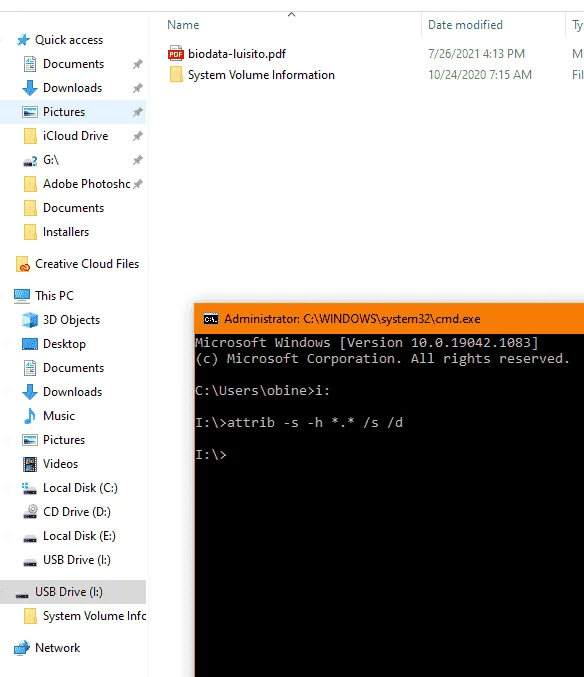
Task: Open CD Drive (D:)
Action: [77, 512]
